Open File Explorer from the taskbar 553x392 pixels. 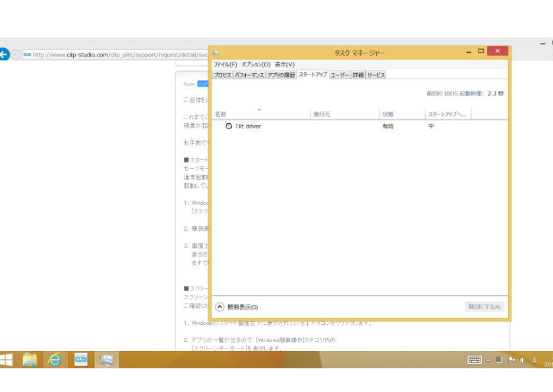(x=30, y=360)
